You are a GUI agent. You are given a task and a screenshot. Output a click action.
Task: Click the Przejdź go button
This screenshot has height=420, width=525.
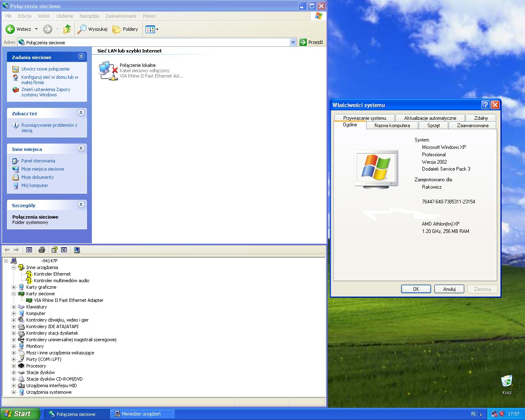point(311,42)
